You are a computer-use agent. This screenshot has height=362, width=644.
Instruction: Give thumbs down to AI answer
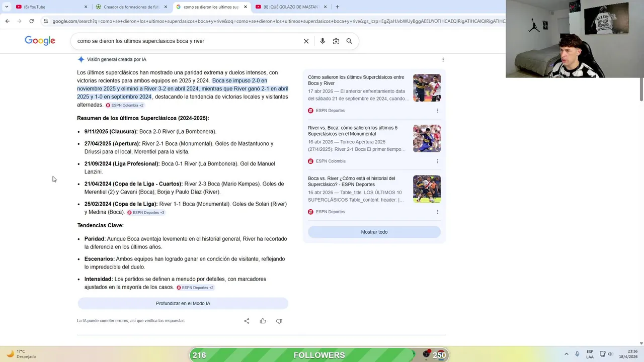[x=279, y=321]
